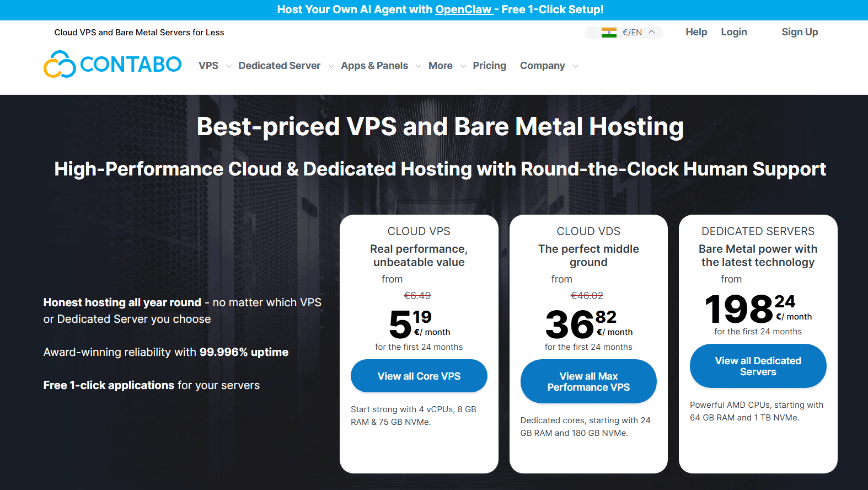Click the strikethrough price €6.49

[x=417, y=296]
